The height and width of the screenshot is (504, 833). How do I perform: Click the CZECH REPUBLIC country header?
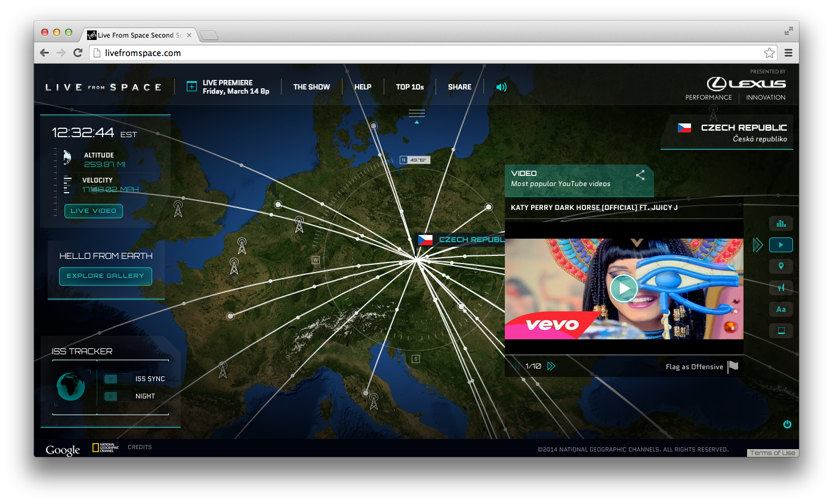(x=743, y=128)
